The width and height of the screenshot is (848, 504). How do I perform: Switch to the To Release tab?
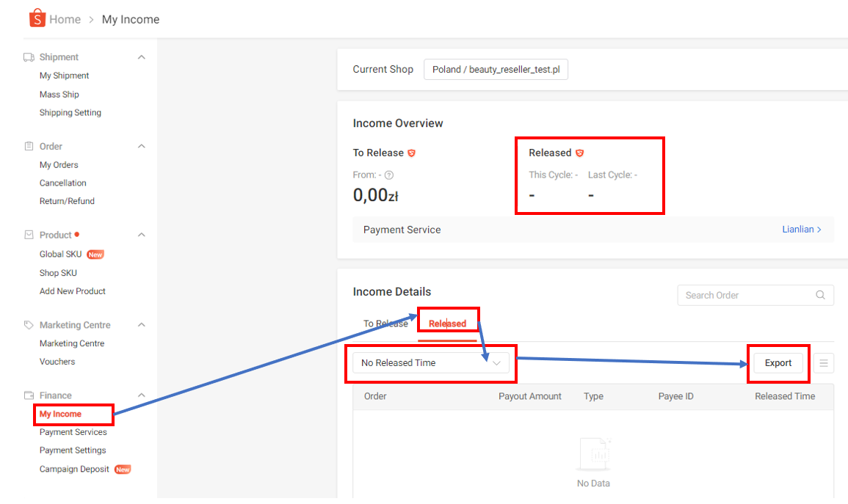385,324
